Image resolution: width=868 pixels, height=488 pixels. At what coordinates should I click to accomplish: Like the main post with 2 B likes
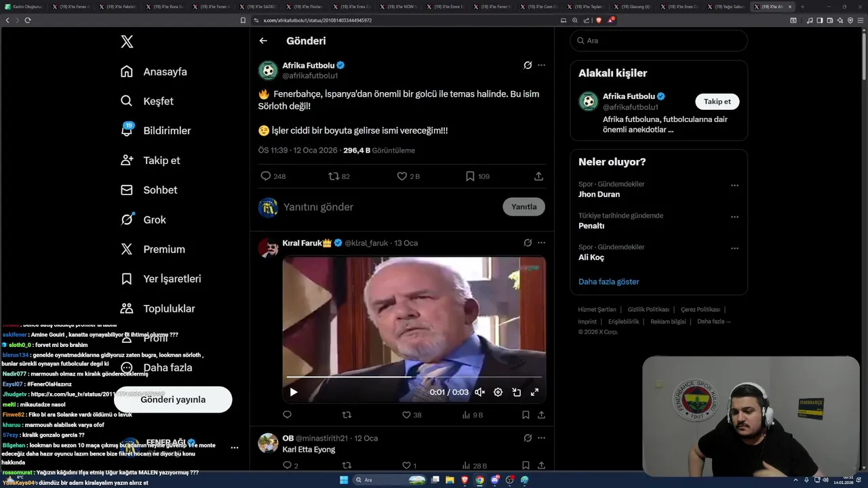(x=402, y=176)
